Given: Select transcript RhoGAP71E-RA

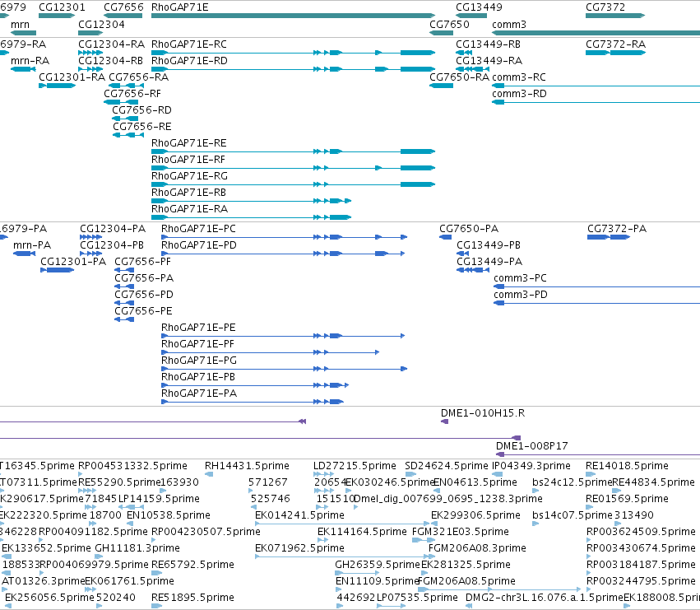Looking at the screenshot, I should (x=252, y=217).
